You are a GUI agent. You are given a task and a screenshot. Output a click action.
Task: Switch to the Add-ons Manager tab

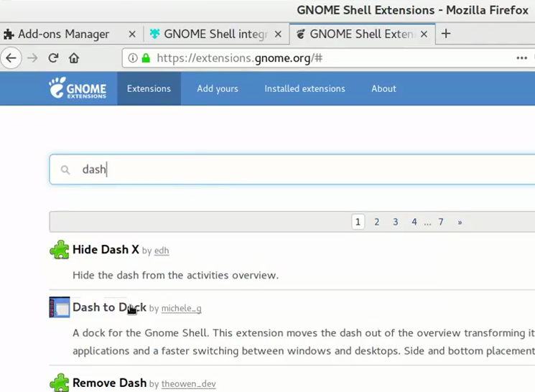pos(63,34)
